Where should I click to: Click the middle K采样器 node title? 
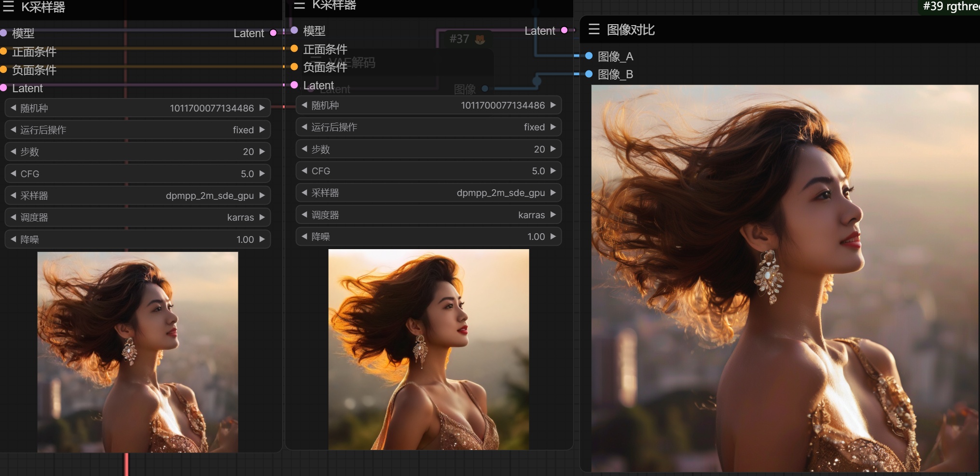click(334, 5)
